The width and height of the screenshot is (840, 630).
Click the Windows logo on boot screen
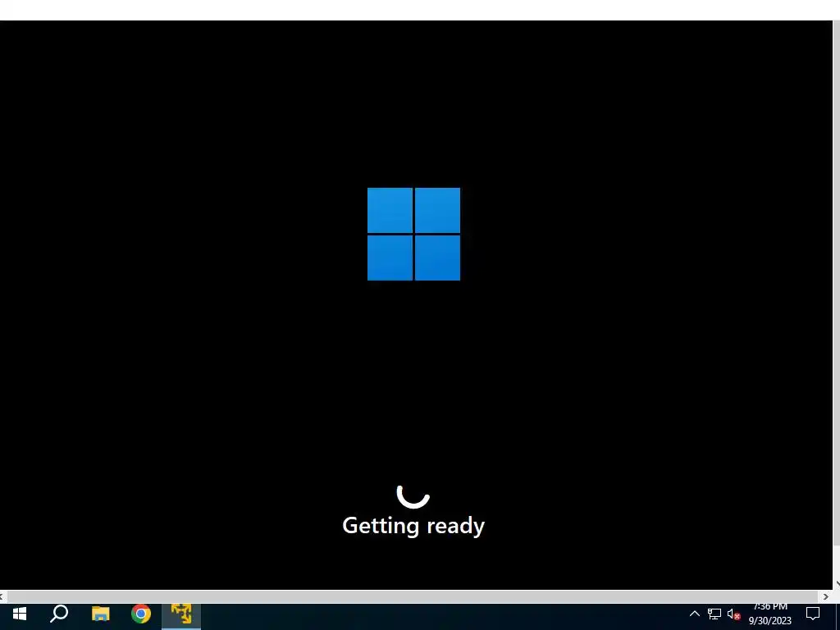413,234
